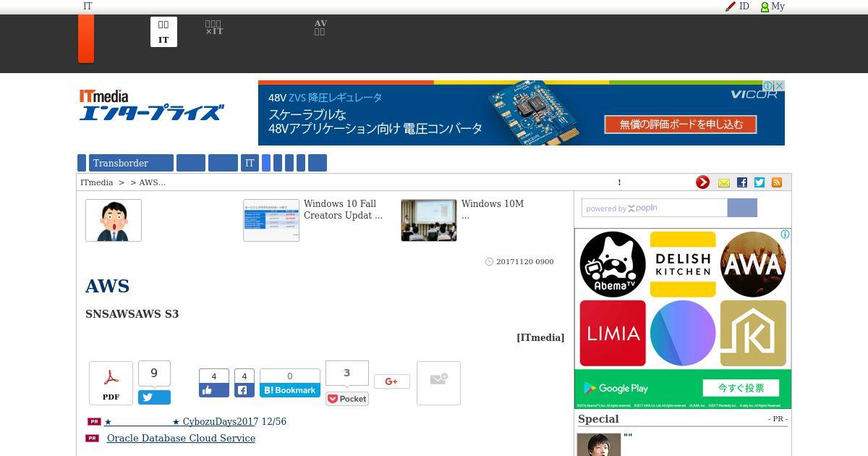Viewport: 868px width, 456px height.
Task: Open the seminar room photo thumbnail
Action: (x=429, y=220)
